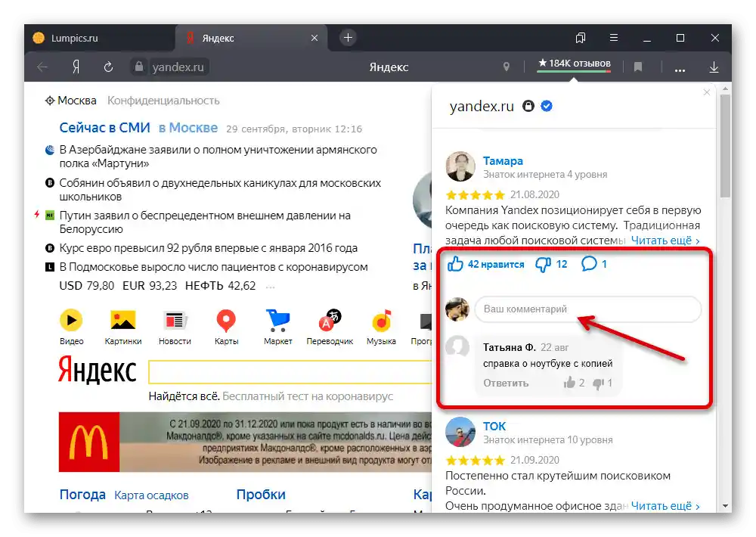Screen dimensions: 756x537
Task: Click ТОК's avatar photo
Action: coord(460,432)
